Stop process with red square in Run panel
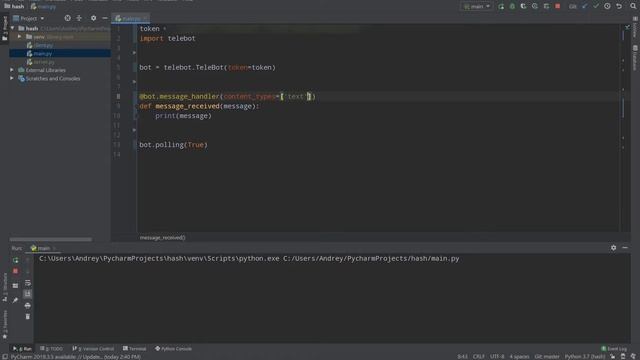The width and height of the screenshot is (640, 360). click(16, 271)
